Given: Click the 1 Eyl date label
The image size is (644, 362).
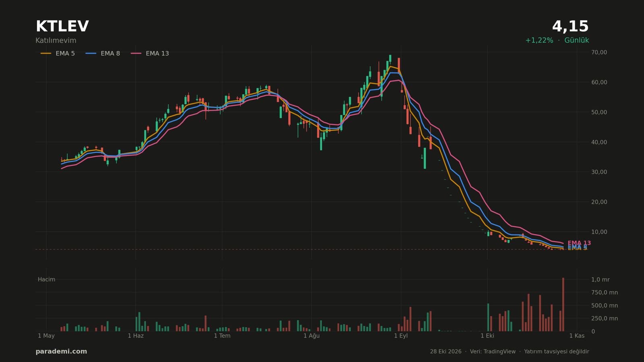Looking at the screenshot, I should [x=401, y=336].
